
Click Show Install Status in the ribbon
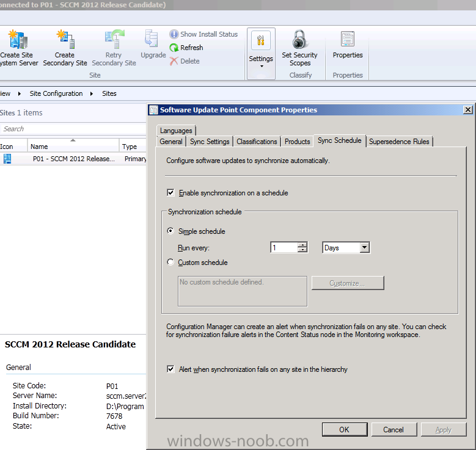pyautogui.click(x=203, y=34)
